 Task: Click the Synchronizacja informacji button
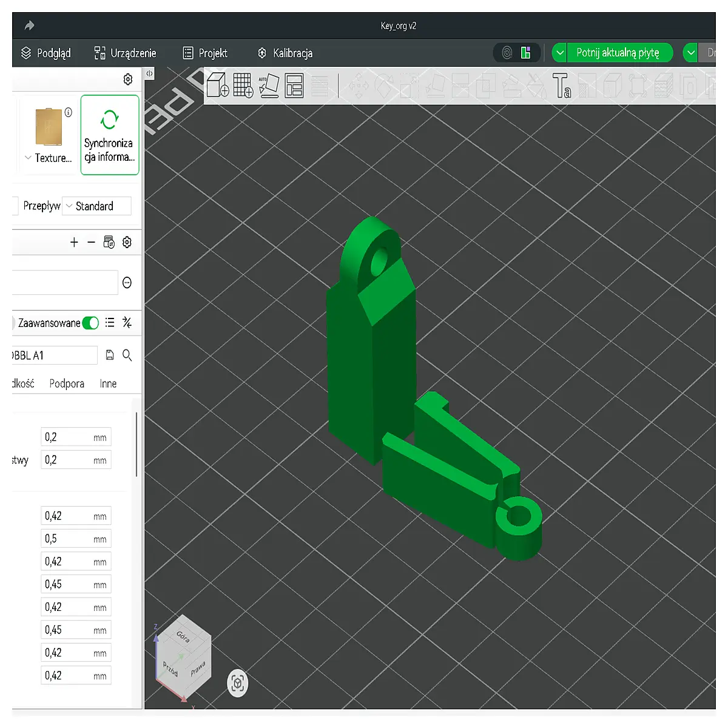(110, 135)
